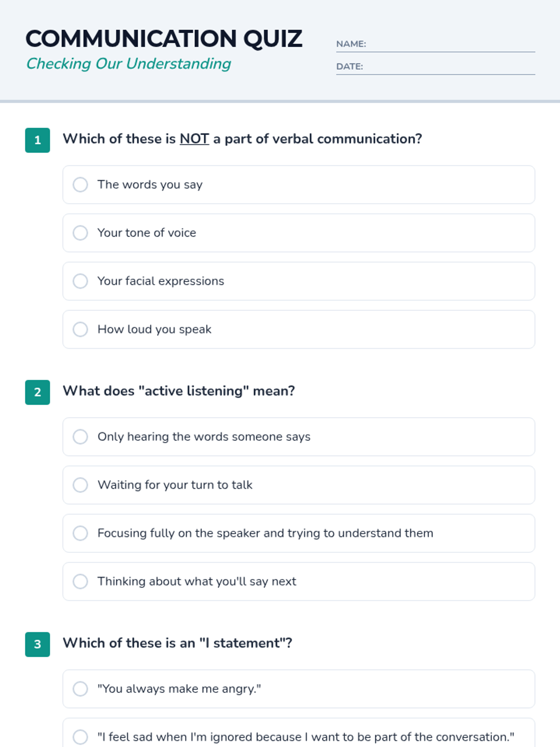This screenshot has height=747, width=560.
Task: Select "Focusing fully on the speaker" option
Action: click(80, 533)
